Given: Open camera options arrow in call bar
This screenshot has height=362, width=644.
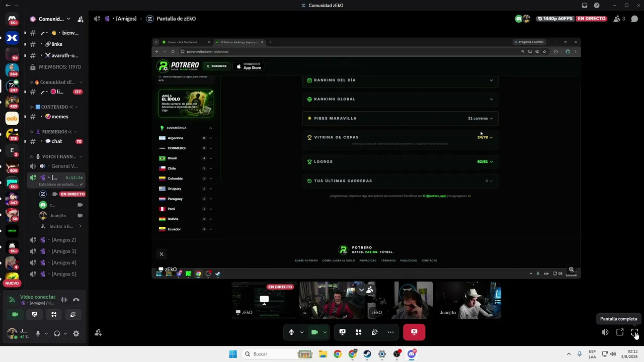Looking at the screenshot, I should point(325,332).
